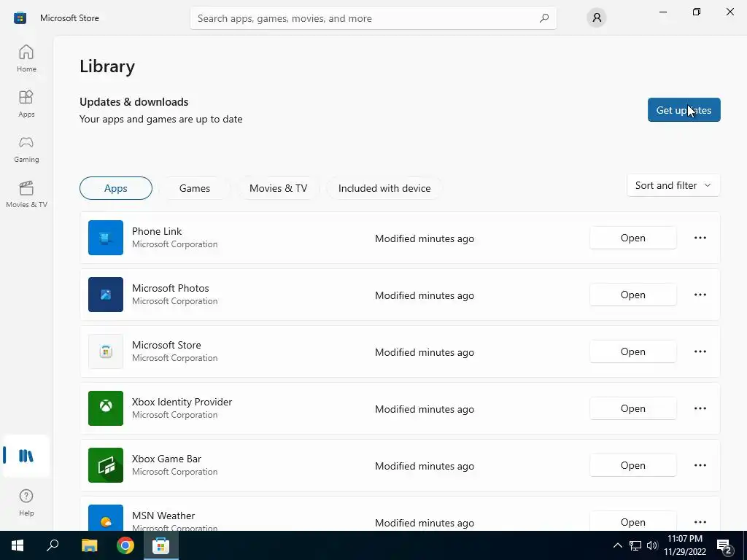Viewport: 747px width, 560px height.
Task: Open the Xbox Game Bar app
Action: [x=632, y=465]
